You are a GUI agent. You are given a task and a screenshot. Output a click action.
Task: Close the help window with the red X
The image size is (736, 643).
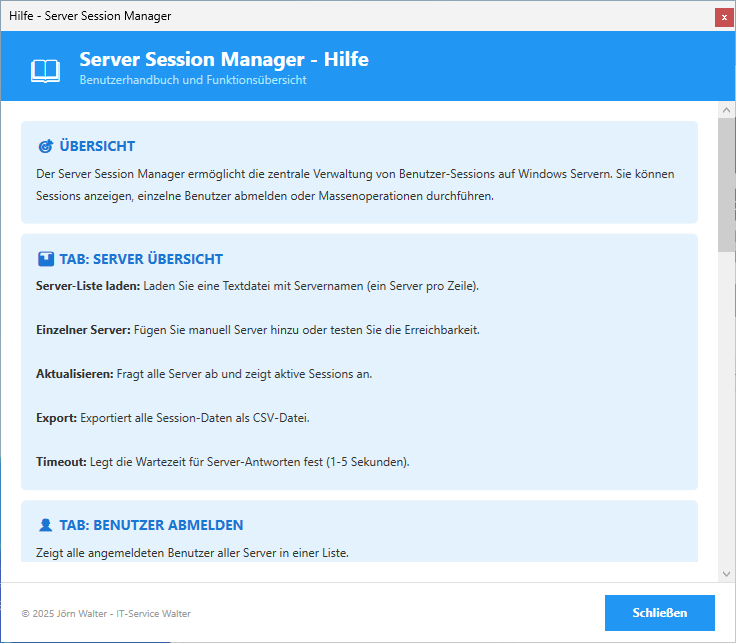point(722,17)
